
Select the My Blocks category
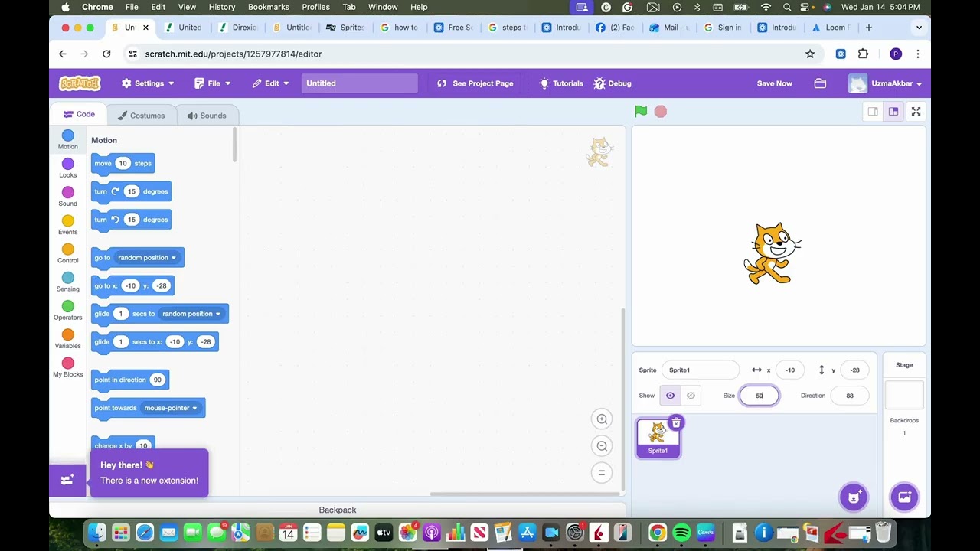[x=68, y=367]
